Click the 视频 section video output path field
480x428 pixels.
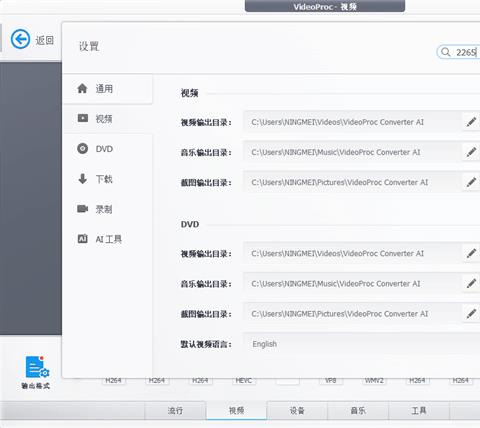tap(353, 122)
